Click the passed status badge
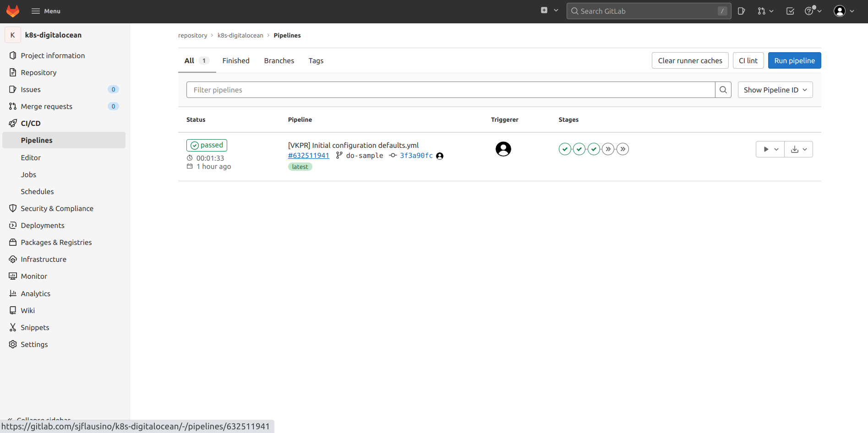 [x=207, y=145]
